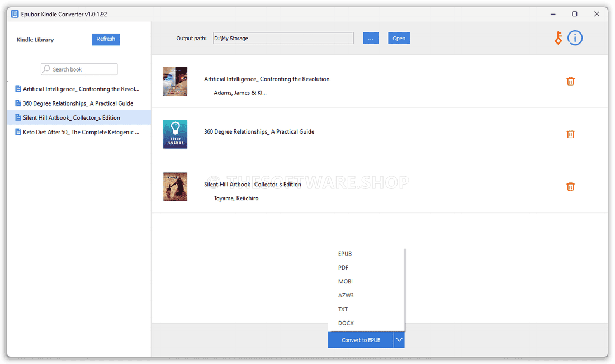Image resolution: width=615 pixels, height=364 pixels.
Task: Click title 360 Degree Relationships_ A Practical Guide in list
Action: pyautogui.click(x=259, y=132)
